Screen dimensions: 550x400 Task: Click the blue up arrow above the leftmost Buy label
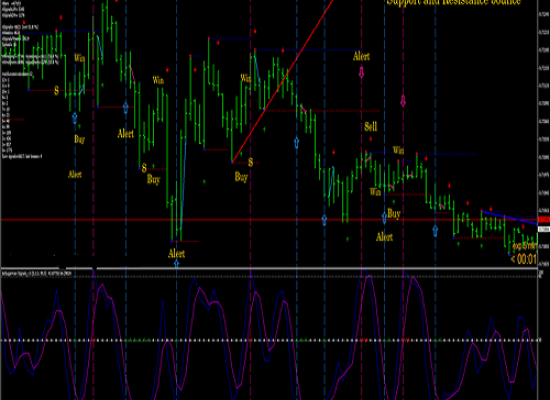tap(74, 118)
